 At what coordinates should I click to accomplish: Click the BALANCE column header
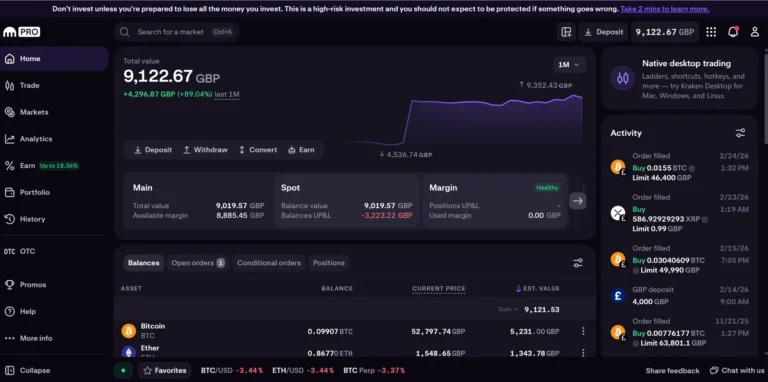pos(337,288)
